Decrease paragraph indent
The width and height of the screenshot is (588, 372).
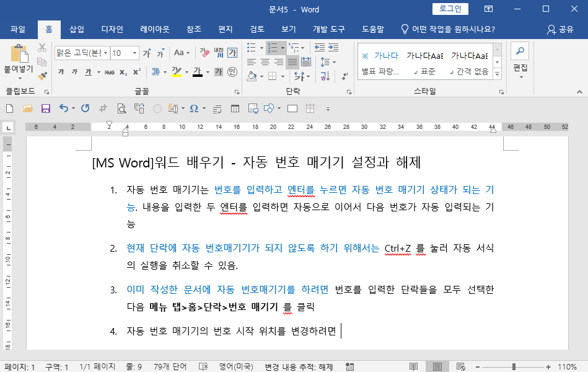tap(320, 47)
